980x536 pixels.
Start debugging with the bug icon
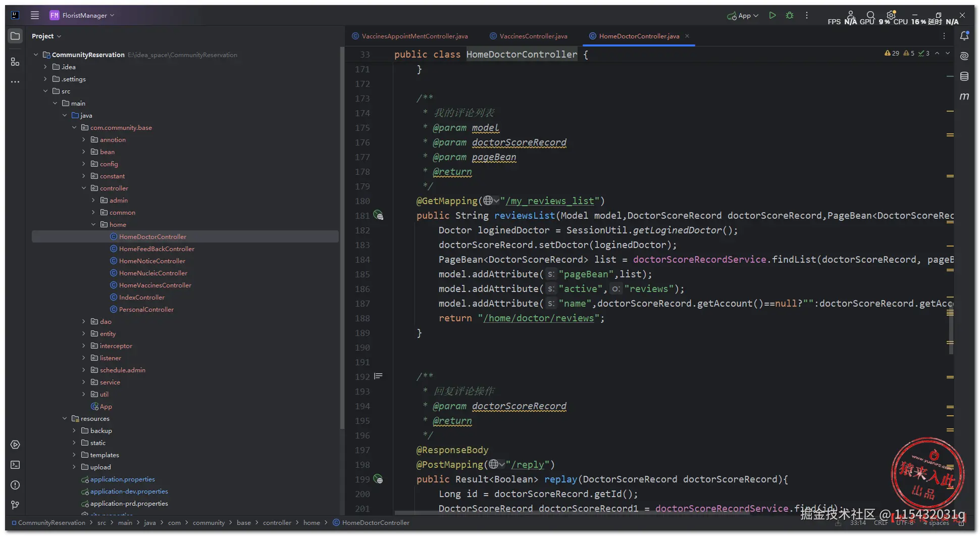coord(790,15)
